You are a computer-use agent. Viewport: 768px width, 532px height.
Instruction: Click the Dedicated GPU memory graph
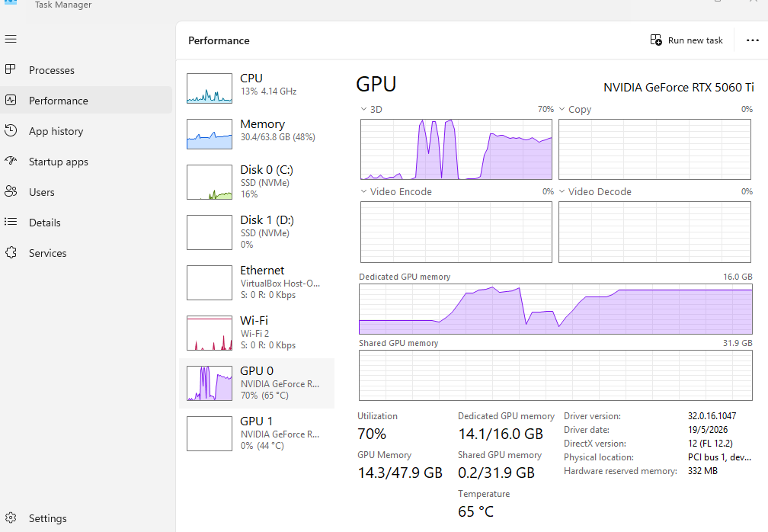pos(555,309)
